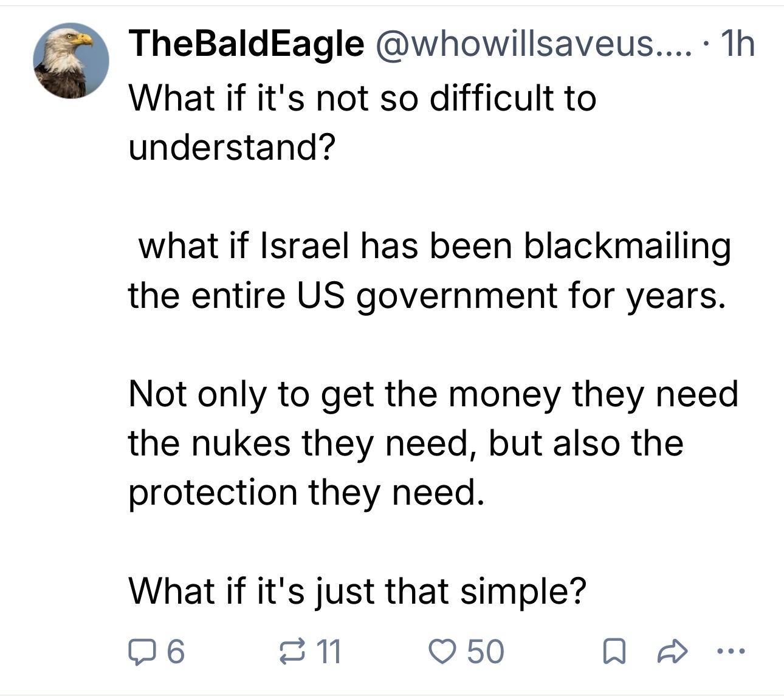The image size is (784, 696).
Task: Click the reply speech bubble icon
Action: click(x=142, y=652)
